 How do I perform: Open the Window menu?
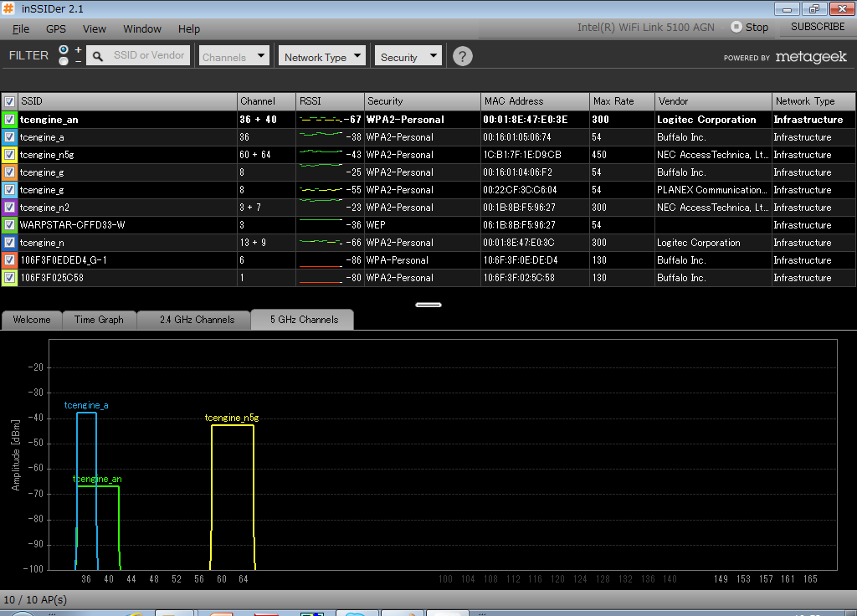[142, 29]
